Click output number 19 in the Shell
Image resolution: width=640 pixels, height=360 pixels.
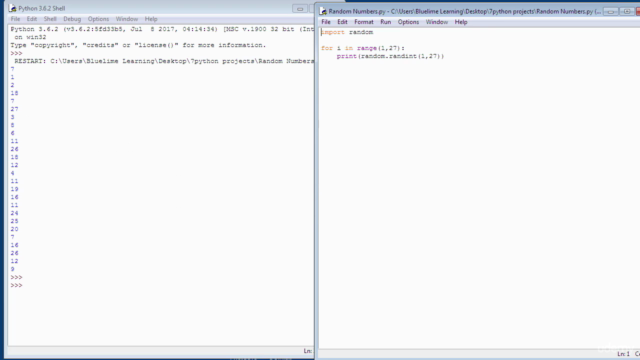point(14,189)
